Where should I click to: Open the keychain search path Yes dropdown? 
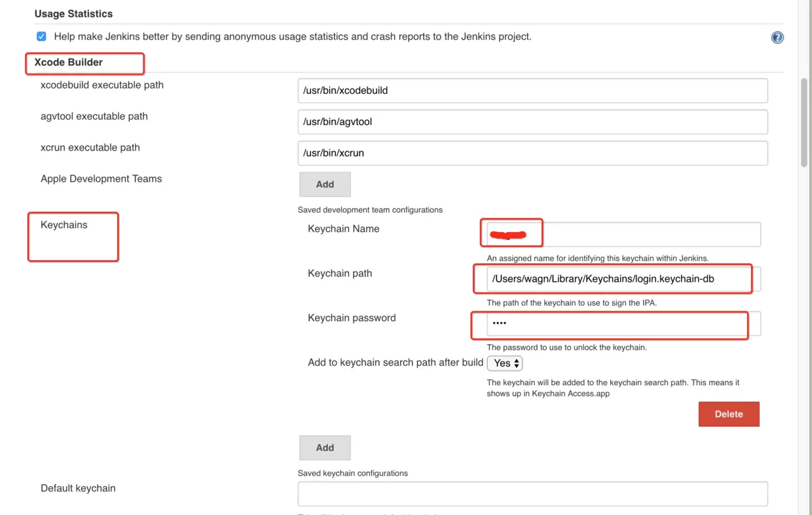pos(505,363)
